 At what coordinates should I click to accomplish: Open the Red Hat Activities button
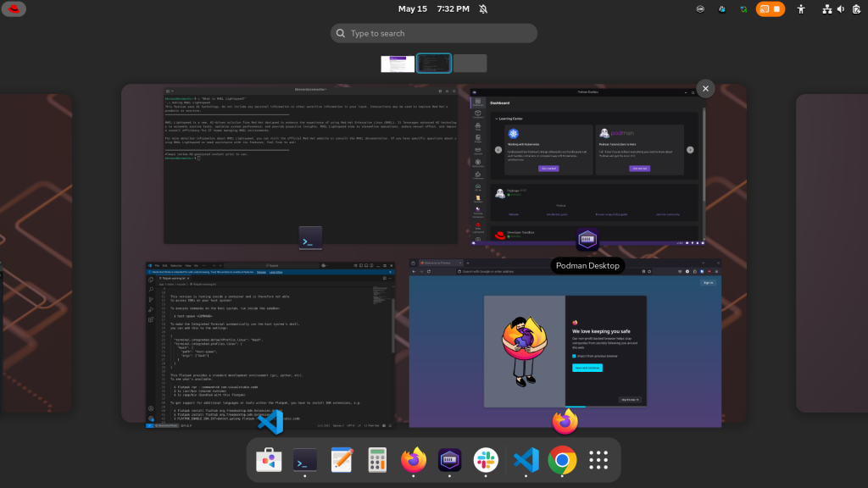[14, 8]
